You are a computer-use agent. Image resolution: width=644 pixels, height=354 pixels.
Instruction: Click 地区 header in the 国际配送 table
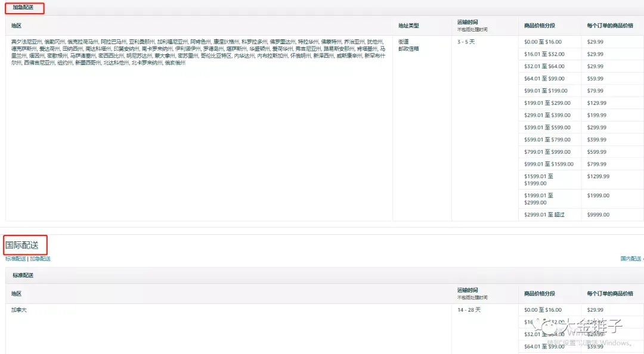pos(17,294)
